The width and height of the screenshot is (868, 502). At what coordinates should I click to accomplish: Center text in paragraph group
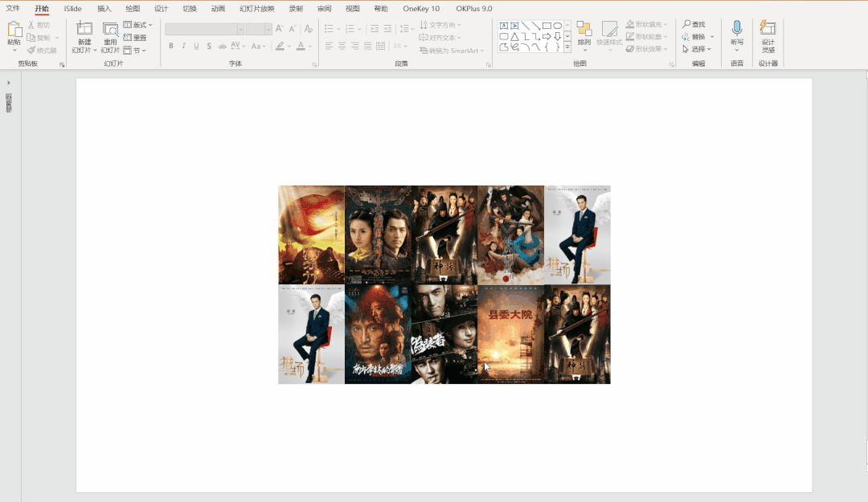pyautogui.click(x=342, y=46)
